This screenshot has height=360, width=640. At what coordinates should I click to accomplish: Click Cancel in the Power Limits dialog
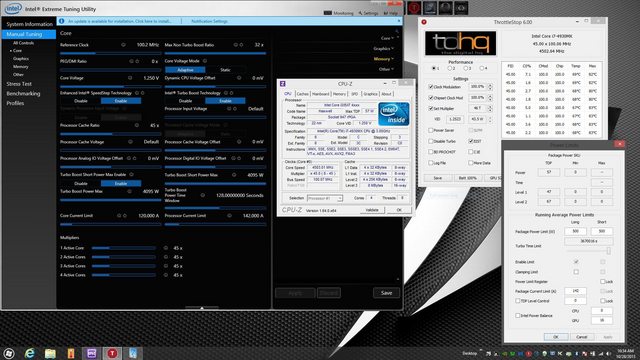(x=581, y=337)
